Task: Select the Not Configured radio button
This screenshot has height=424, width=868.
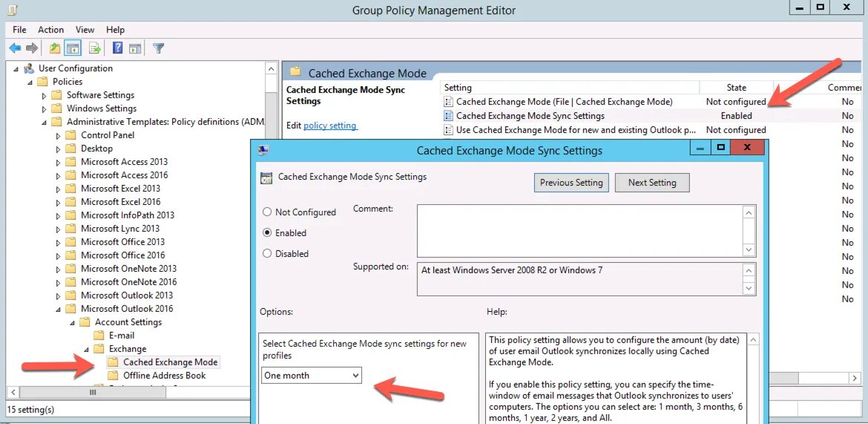Action: tap(267, 212)
